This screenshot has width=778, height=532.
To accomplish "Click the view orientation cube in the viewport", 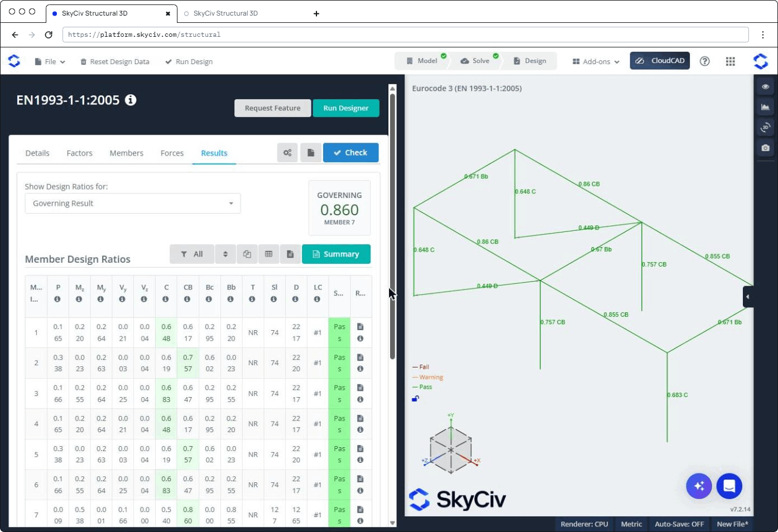I will tap(451, 449).
